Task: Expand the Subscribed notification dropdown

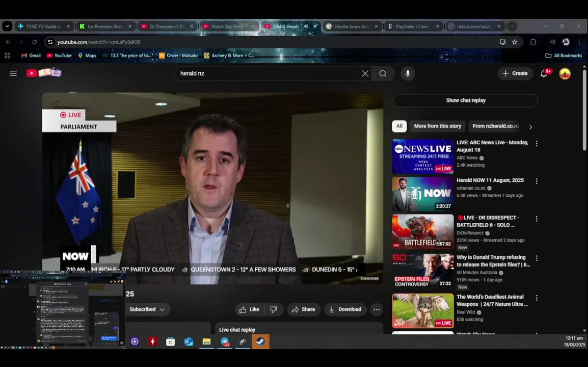Action: (147, 309)
